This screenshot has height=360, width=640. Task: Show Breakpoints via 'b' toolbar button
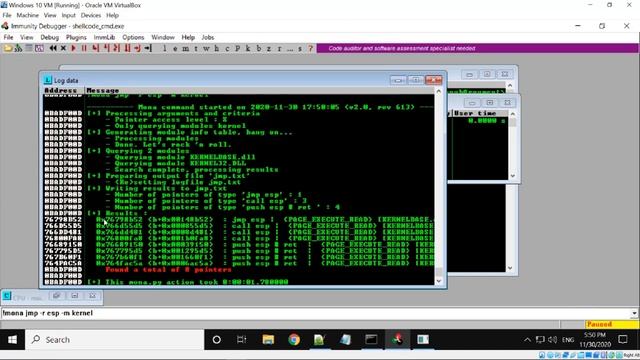(x=258, y=48)
